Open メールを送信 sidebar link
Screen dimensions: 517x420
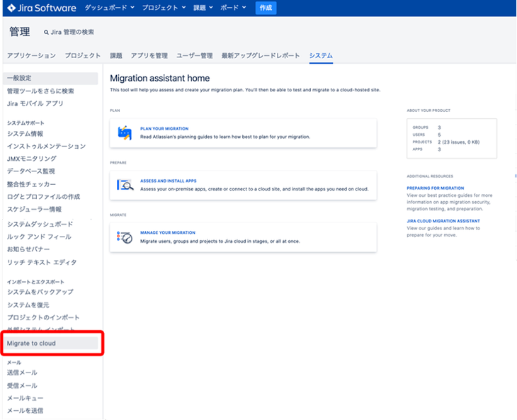click(25, 411)
